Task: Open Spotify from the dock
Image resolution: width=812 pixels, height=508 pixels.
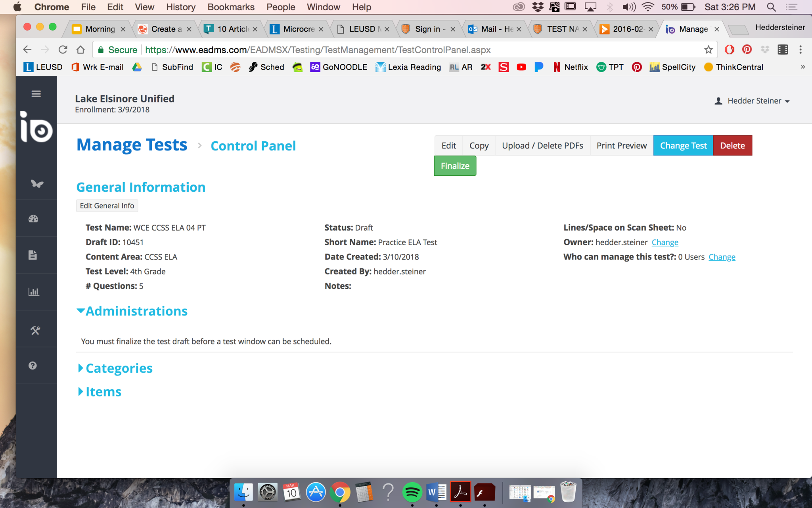Action: (412, 493)
